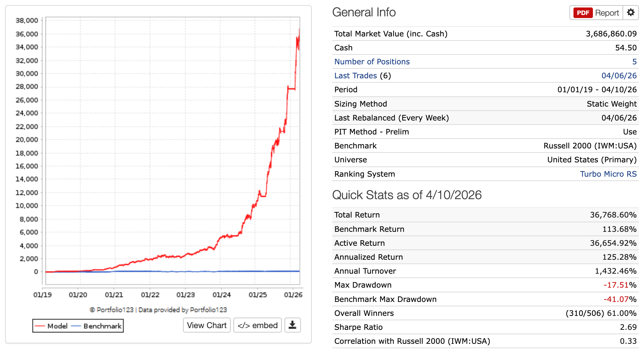
Task: Download the performance chart image
Action: (x=292, y=325)
